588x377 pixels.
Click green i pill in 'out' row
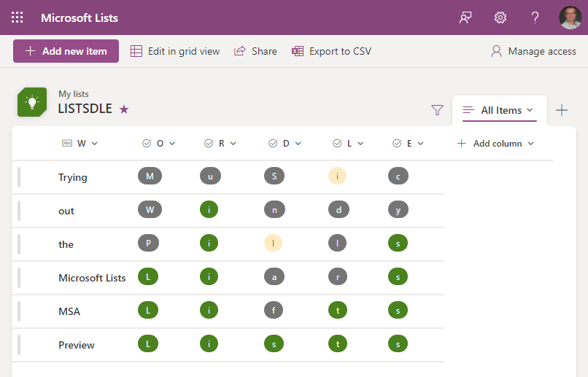coord(209,209)
